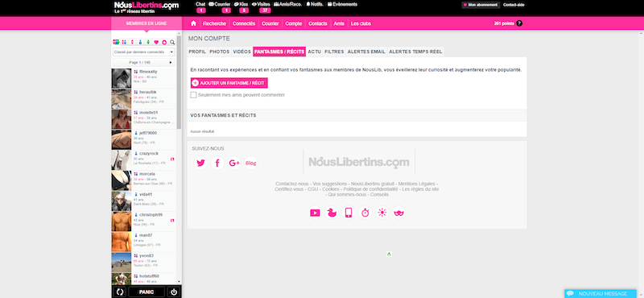Click the MEMBRES EN LIGNE header
The image size is (644, 298).
click(x=147, y=23)
